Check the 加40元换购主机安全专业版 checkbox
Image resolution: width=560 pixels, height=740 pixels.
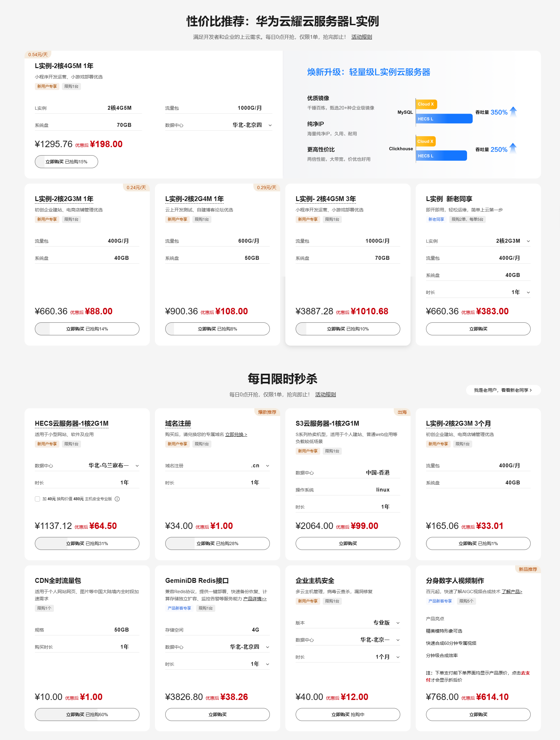pos(37,499)
